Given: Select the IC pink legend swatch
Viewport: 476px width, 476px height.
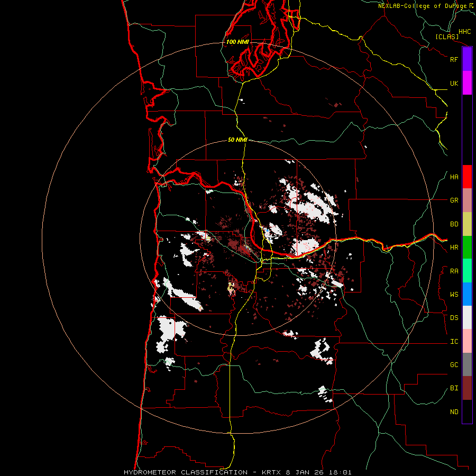Looking at the screenshot, I should pyautogui.click(x=467, y=341).
